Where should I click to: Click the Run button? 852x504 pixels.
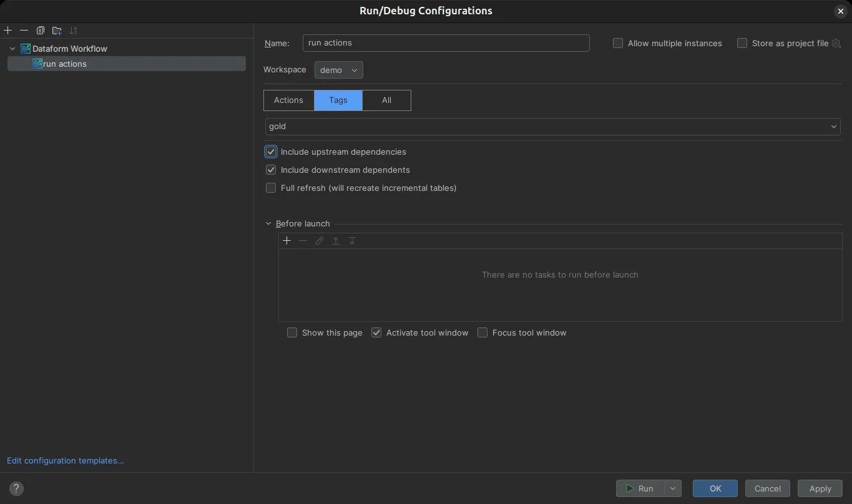click(x=640, y=488)
